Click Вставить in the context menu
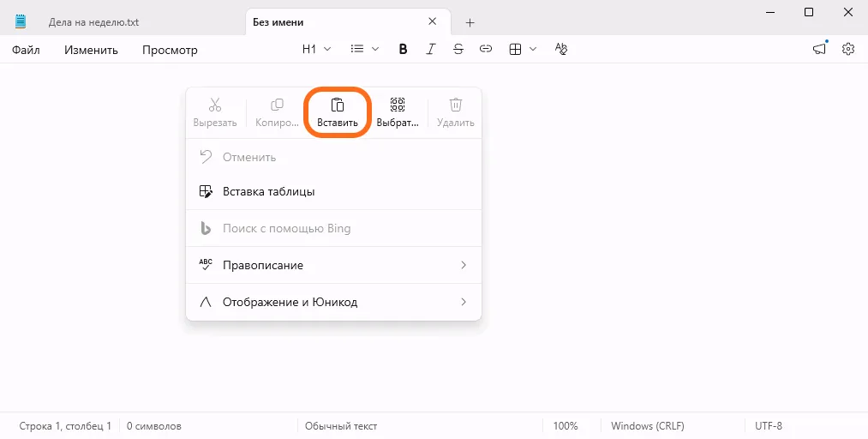 [337, 112]
